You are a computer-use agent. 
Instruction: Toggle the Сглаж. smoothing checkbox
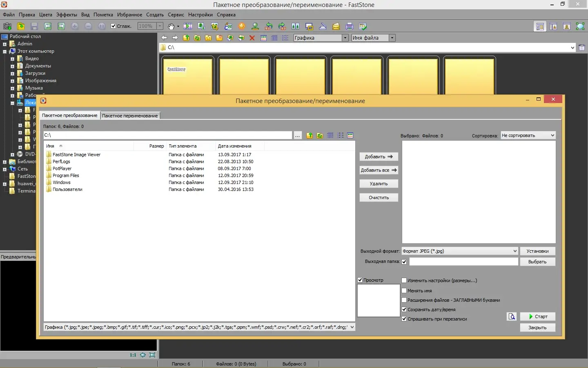[114, 26]
